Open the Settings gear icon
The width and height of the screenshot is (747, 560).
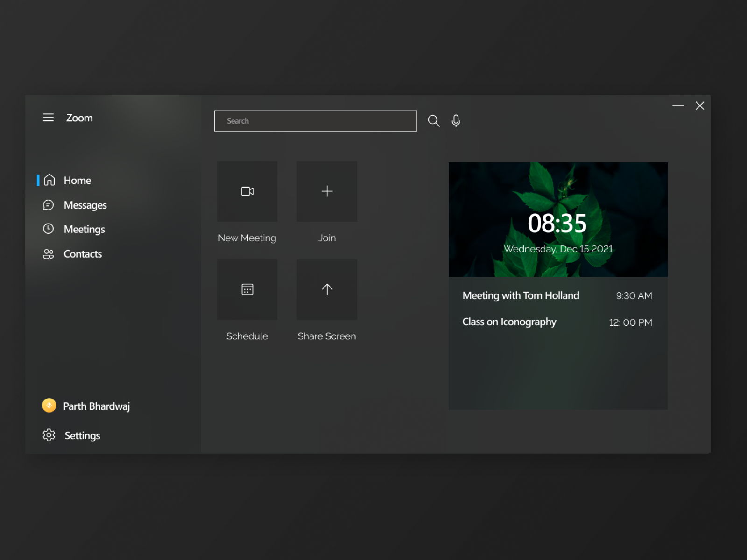tap(49, 434)
